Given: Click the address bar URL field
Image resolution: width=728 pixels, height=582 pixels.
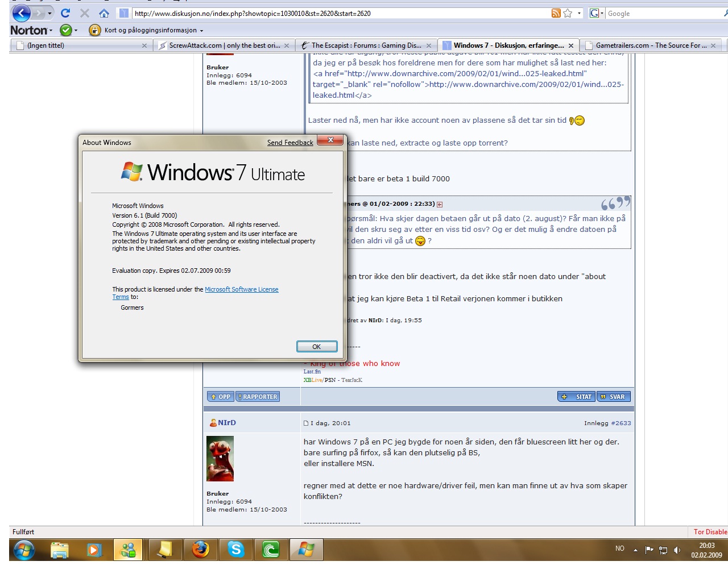Looking at the screenshot, I should (341, 13).
